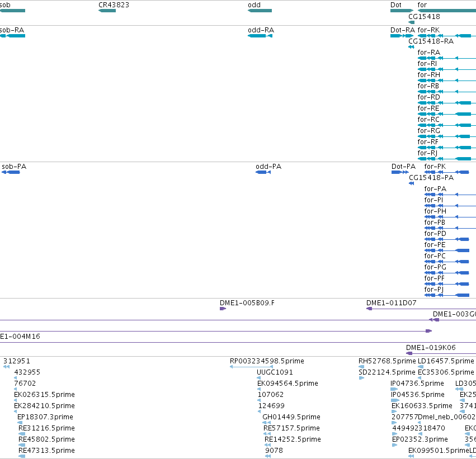Select IP04736.5prime EST
This screenshot has height=459, width=476.
(394, 390)
